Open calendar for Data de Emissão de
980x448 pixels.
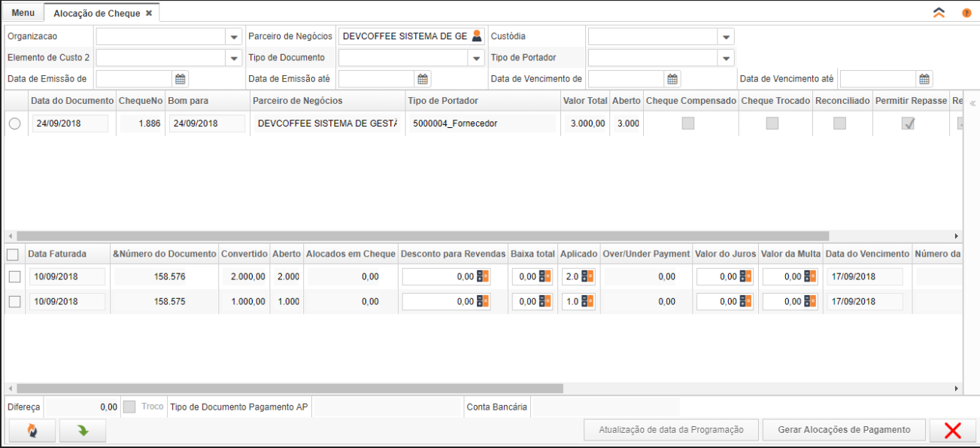click(x=181, y=79)
